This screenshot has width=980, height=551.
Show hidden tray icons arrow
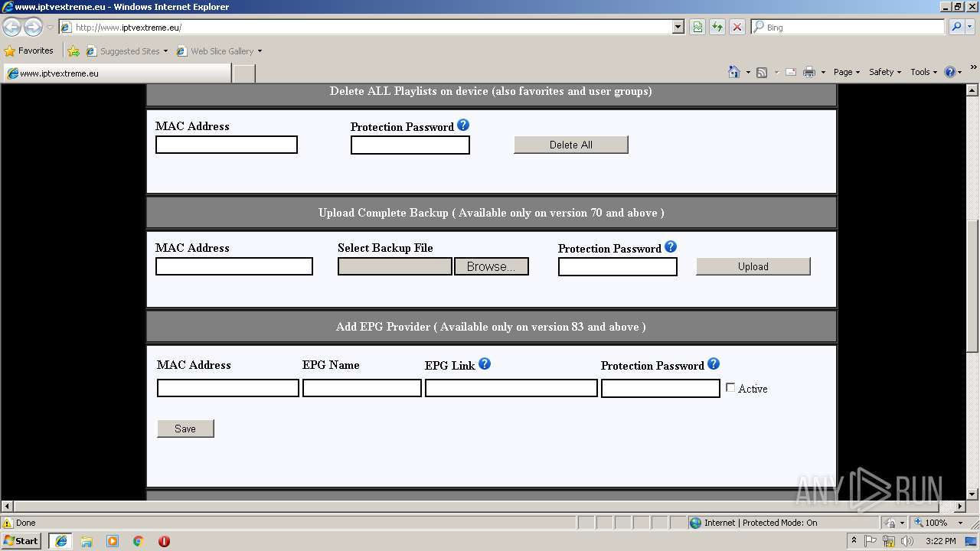click(x=854, y=541)
